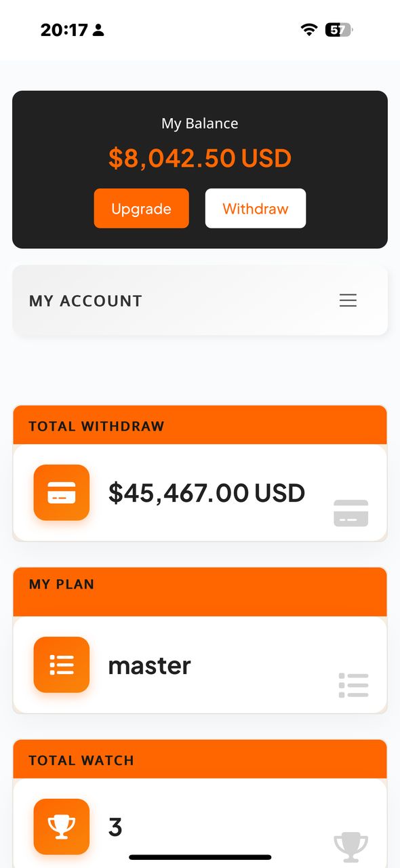
Task: Tap the white Withdraw button
Action: [256, 208]
